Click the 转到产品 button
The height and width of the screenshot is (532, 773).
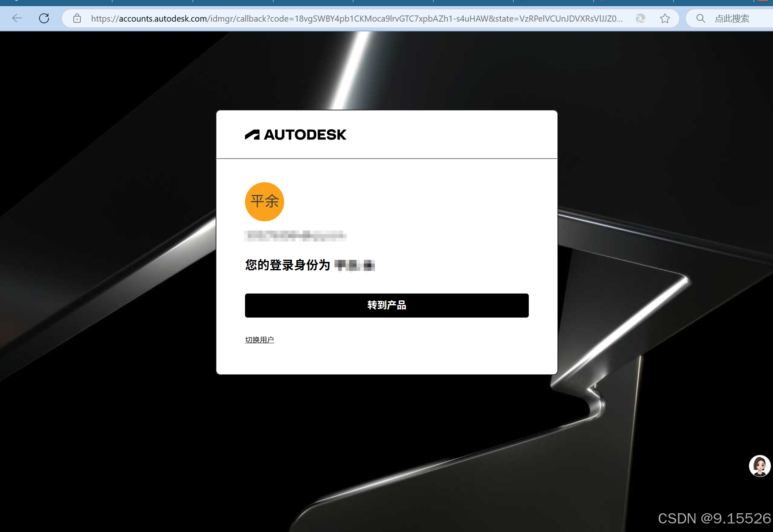[x=387, y=305]
